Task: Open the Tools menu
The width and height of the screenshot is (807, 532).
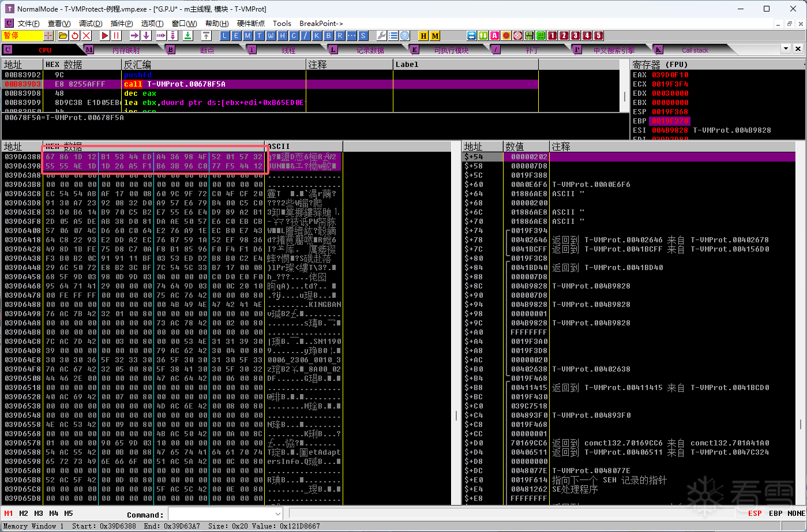Action: coord(282,23)
